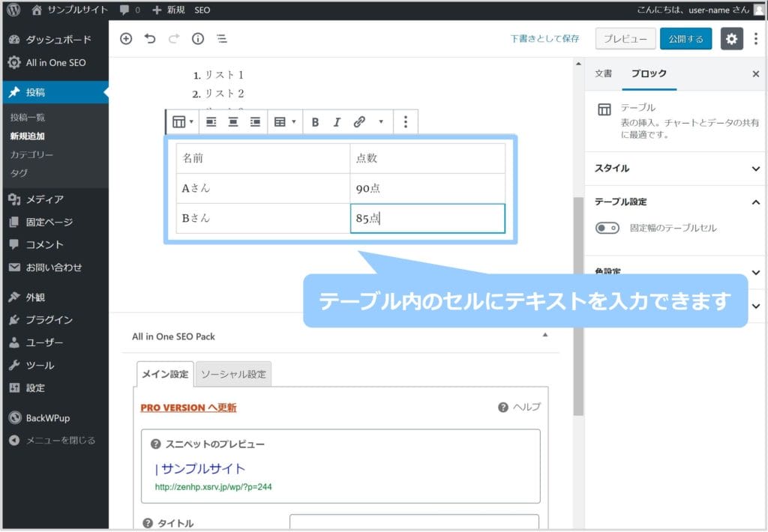The image size is (768, 532).
Task: Click the 公開する button
Action: pyautogui.click(x=685, y=39)
